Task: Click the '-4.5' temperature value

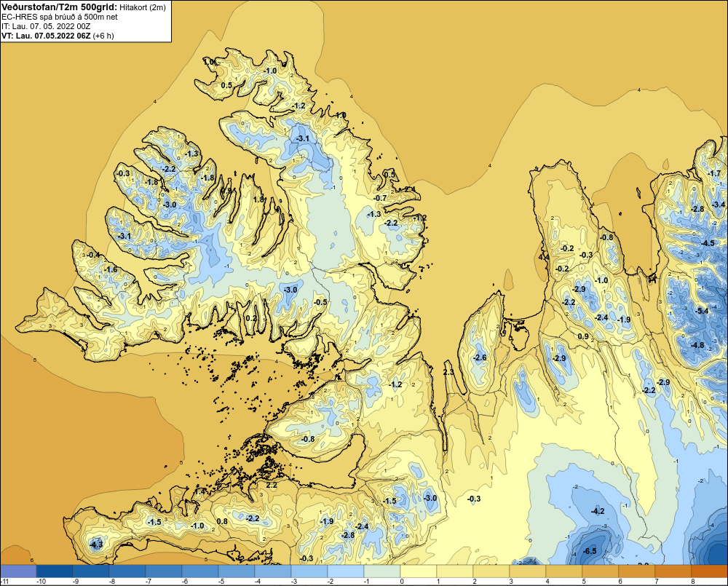Action: (708, 243)
